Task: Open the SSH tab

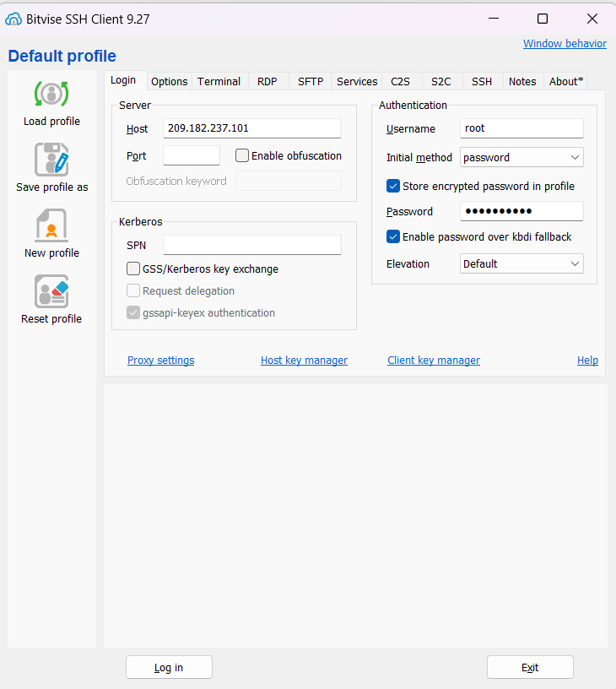Action: point(482,81)
